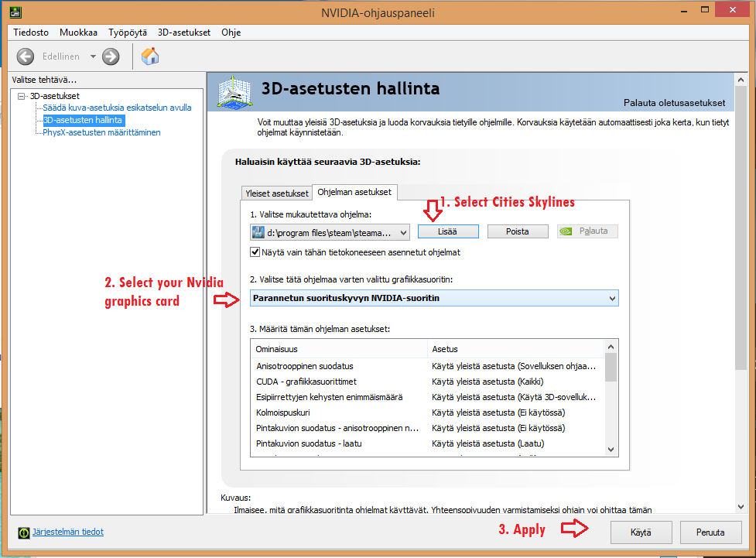Toggle 'Näytä vain tähän tietokoneeseen asennetut ohjelmat' checkbox
756x558 pixels.
click(x=255, y=252)
